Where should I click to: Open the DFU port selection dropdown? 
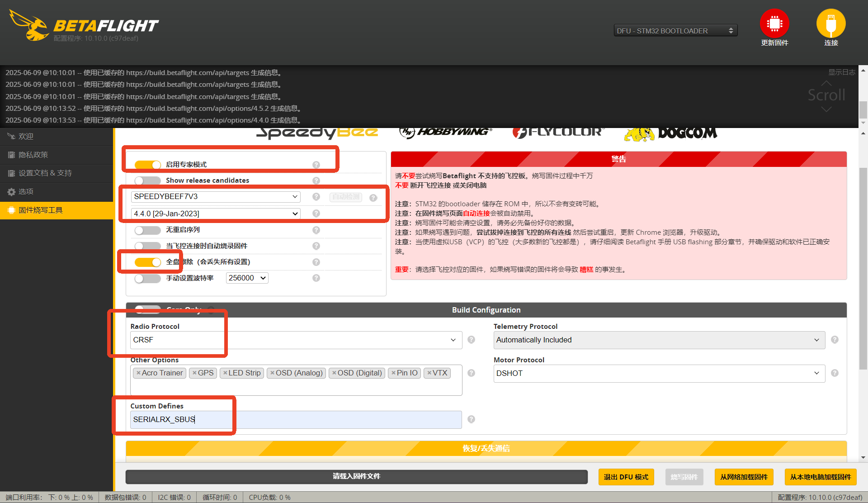tap(675, 31)
